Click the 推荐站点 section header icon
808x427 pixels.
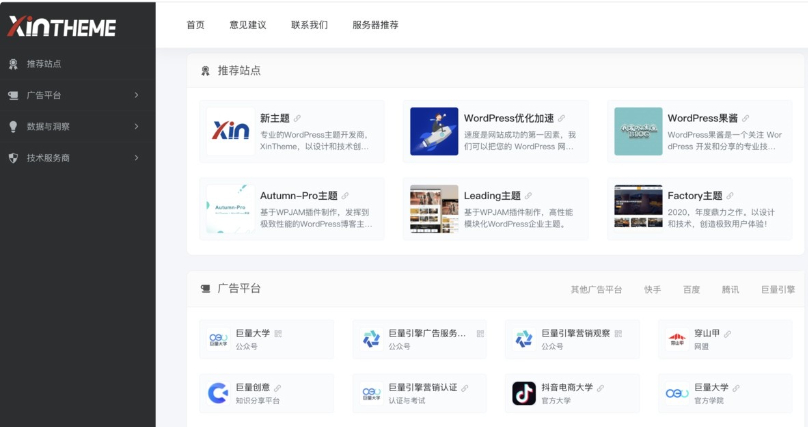[x=205, y=71]
